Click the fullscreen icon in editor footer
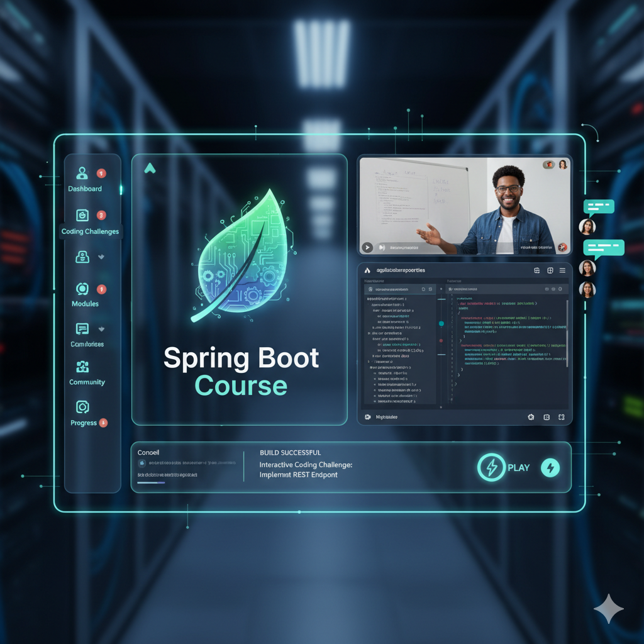Image resolution: width=644 pixels, height=644 pixels. click(x=562, y=417)
